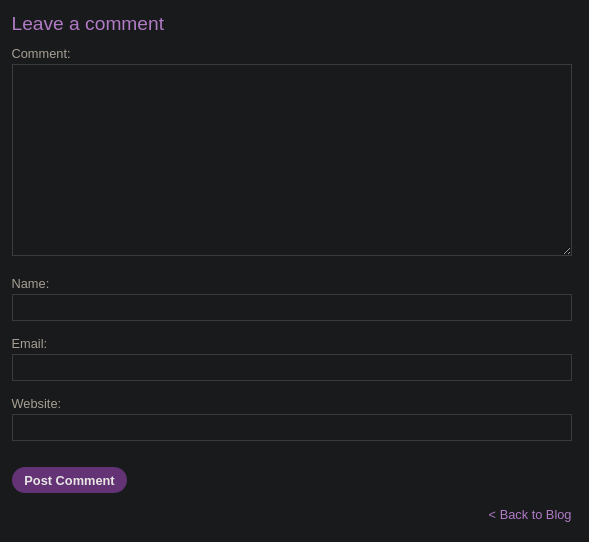This screenshot has height=542, width=589.
Task: Focus the Website input field
Action: tap(292, 427)
